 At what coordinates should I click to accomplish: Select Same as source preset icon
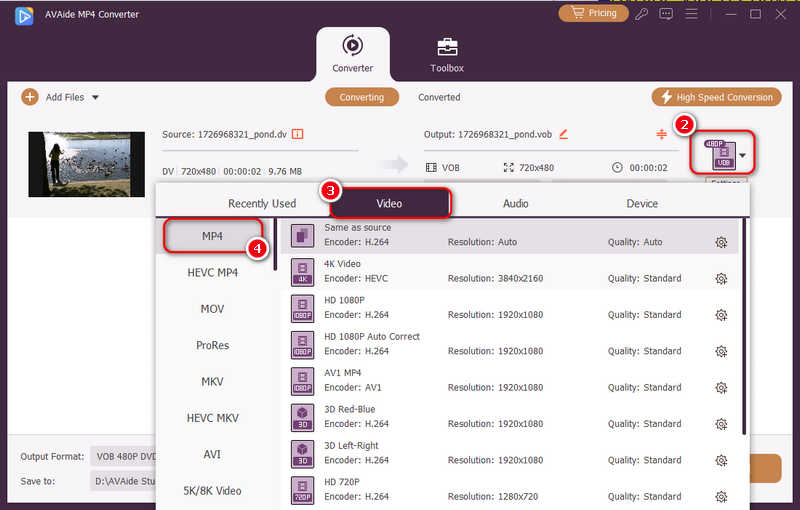[303, 236]
